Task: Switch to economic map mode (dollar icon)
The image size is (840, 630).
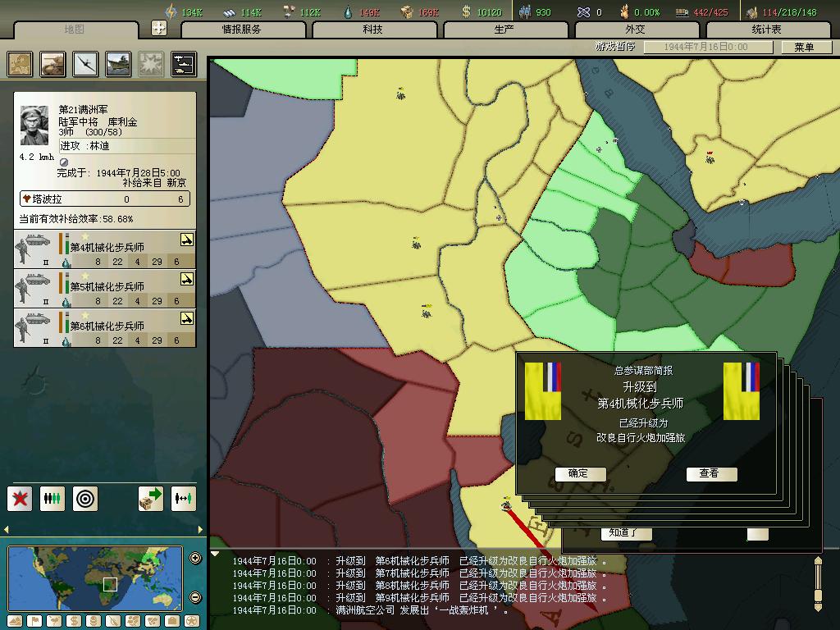Action: pos(74,622)
